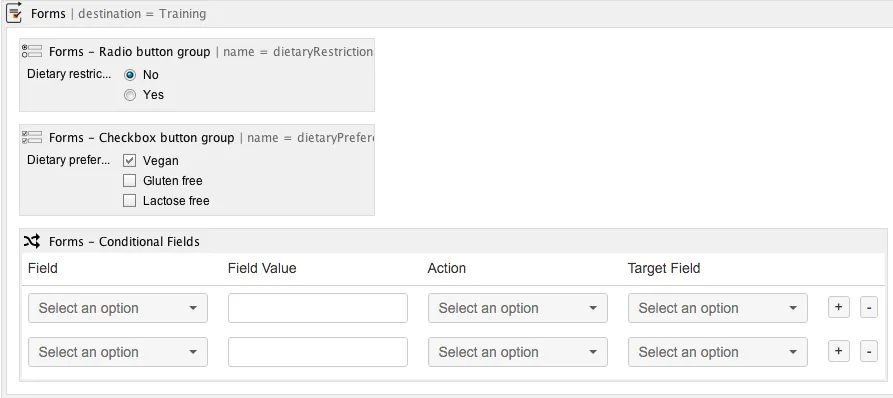Add a row with second plus button

pos(838,351)
